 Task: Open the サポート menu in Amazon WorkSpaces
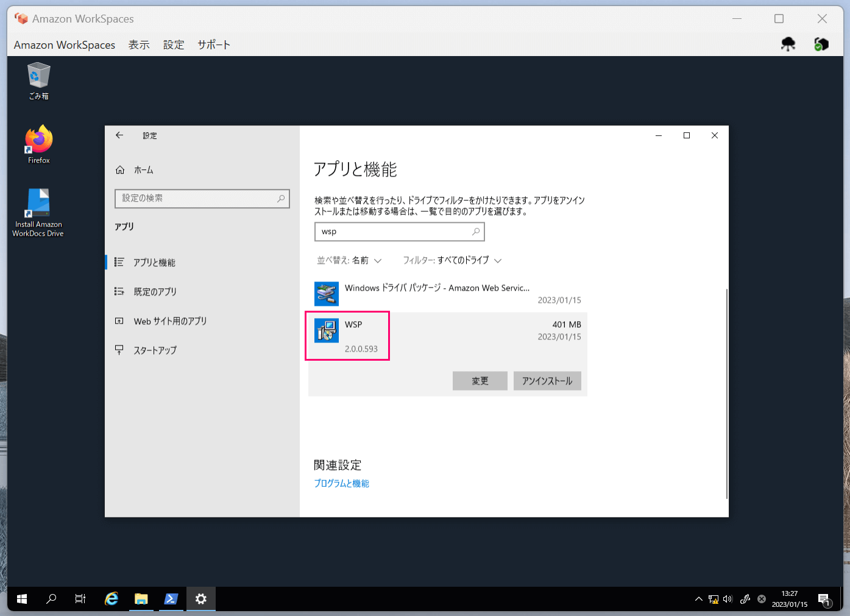(213, 44)
